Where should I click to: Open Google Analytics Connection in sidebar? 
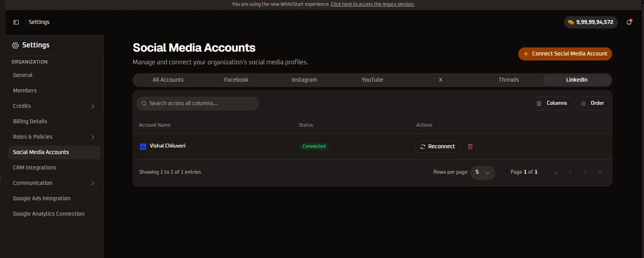[54, 214]
